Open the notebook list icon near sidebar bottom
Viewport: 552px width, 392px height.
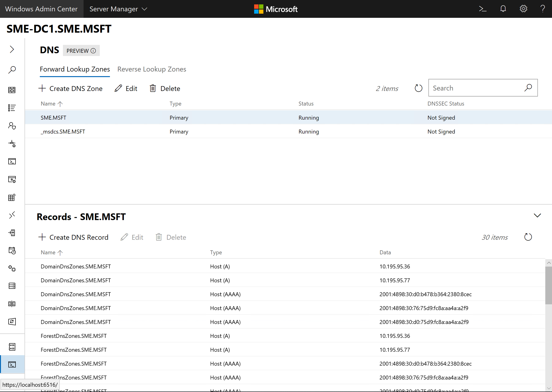(12, 347)
